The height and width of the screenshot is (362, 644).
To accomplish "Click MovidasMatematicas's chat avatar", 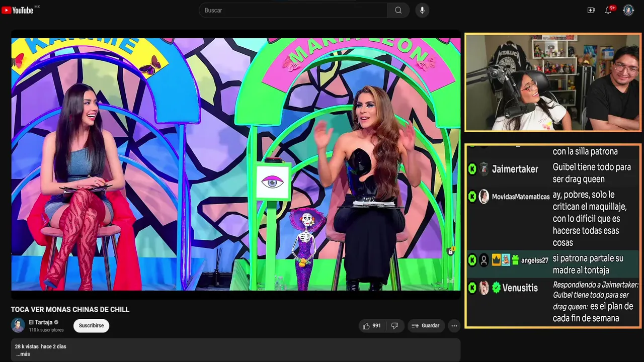I will click(484, 197).
